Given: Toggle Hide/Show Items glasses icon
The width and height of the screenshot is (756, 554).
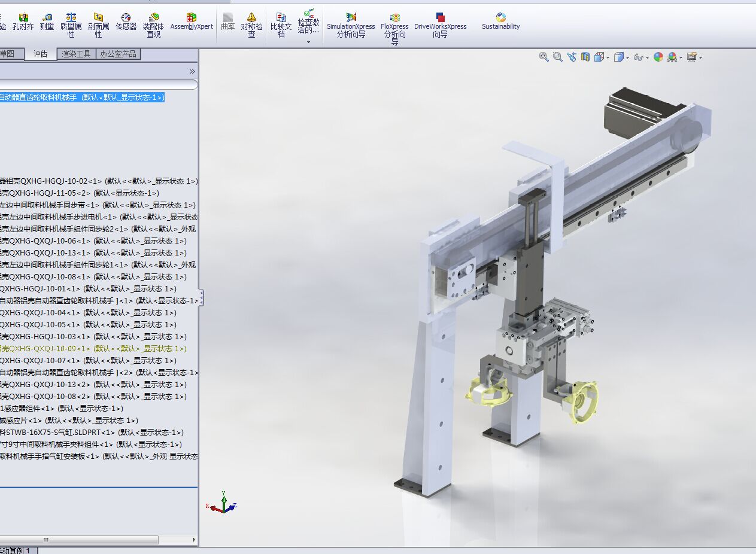Looking at the screenshot, I should pos(638,57).
